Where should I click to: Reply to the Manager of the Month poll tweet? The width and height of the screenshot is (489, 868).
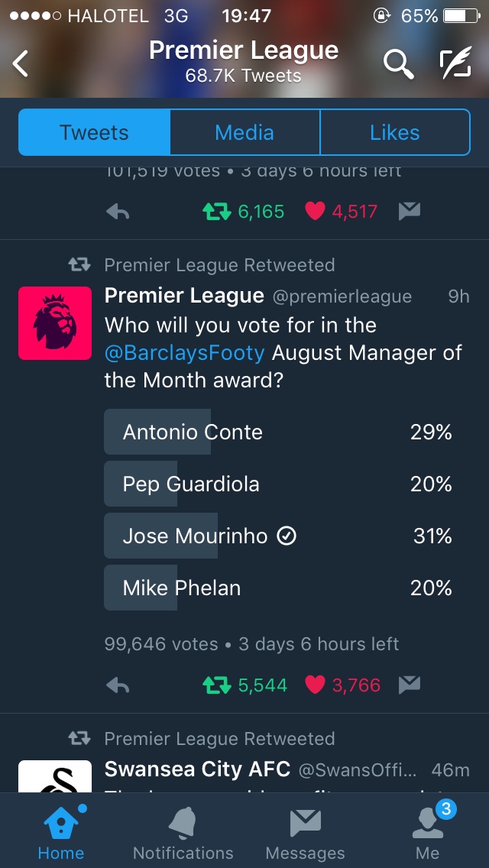tap(118, 685)
